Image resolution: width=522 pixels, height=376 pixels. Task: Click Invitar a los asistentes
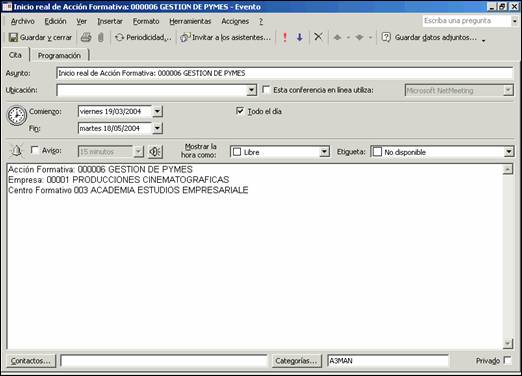coord(225,38)
